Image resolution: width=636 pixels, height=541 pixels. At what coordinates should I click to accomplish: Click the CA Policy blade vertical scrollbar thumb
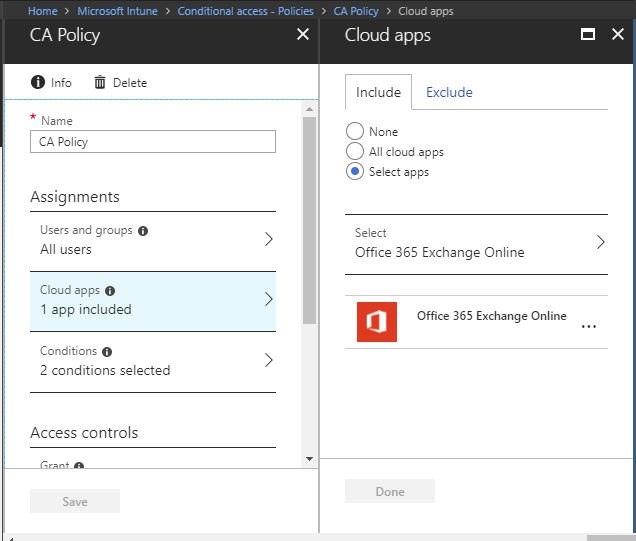click(x=309, y=220)
